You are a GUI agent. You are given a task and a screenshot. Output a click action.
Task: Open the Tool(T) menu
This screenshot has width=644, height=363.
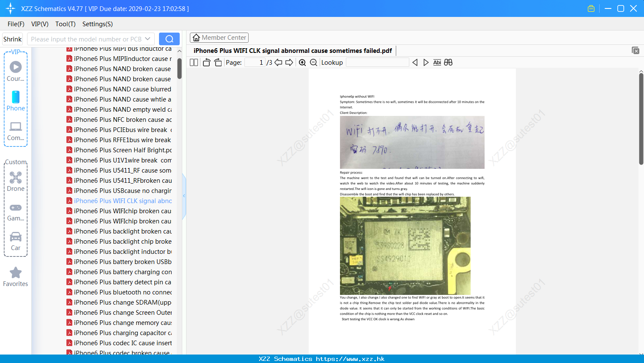coord(65,24)
